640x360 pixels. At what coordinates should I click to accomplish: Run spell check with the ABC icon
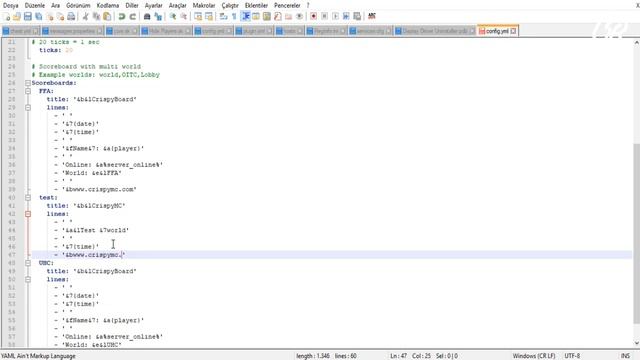coord(372,17)
